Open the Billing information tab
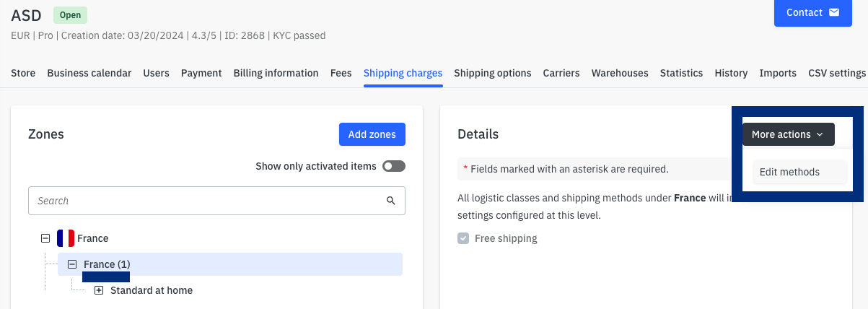The image size is (868, 309). pos(276,73)
